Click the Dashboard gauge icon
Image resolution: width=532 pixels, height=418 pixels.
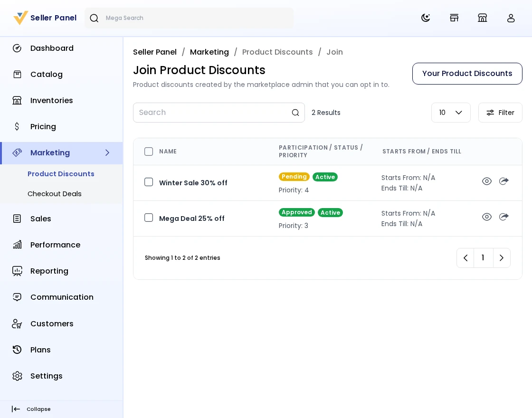[17, 48]
